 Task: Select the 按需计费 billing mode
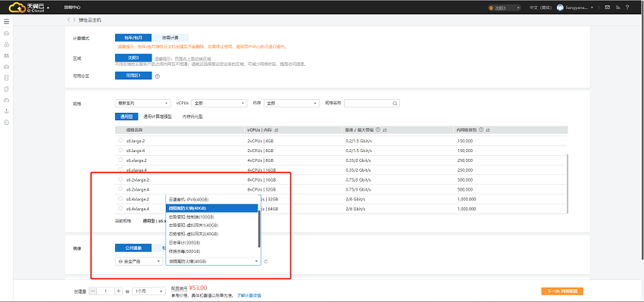point(170,38)
